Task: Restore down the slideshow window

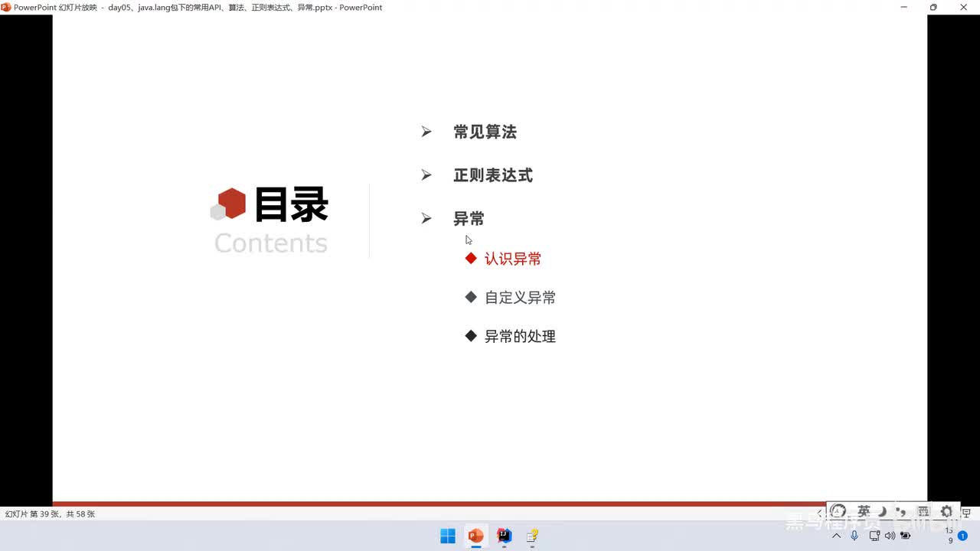Action: [933, 7]
